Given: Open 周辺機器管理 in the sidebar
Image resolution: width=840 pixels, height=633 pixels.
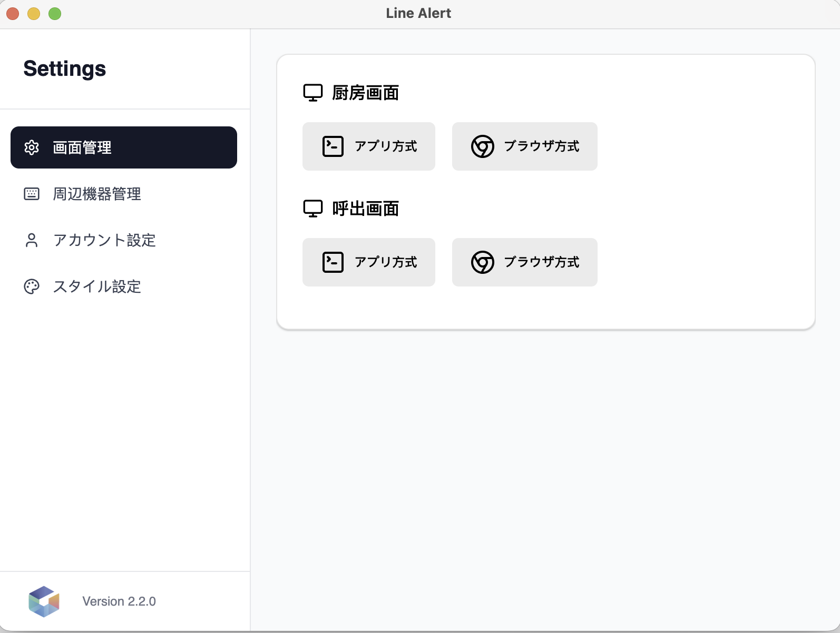Looking at the screenshot, I should pos(124,194).
